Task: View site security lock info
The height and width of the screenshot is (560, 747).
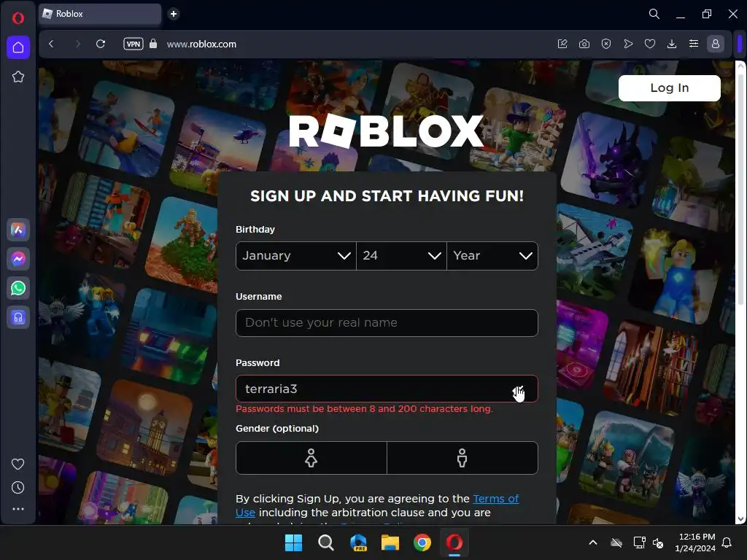Action: tap(153, 44)
